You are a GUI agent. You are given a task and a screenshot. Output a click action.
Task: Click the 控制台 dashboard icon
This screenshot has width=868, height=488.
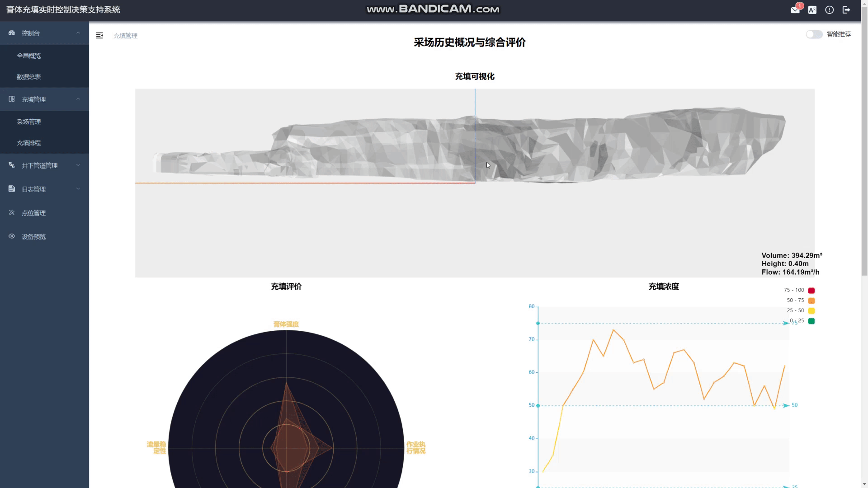click(12, 33)
